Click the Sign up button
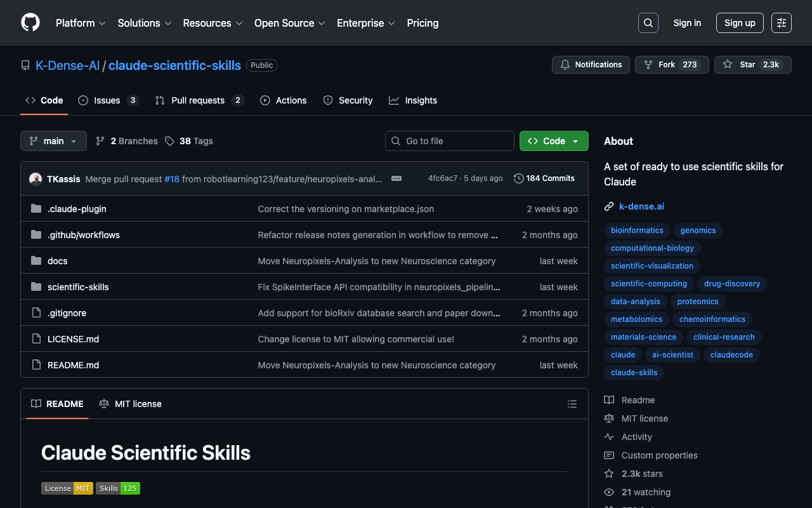 pos(739,23)
